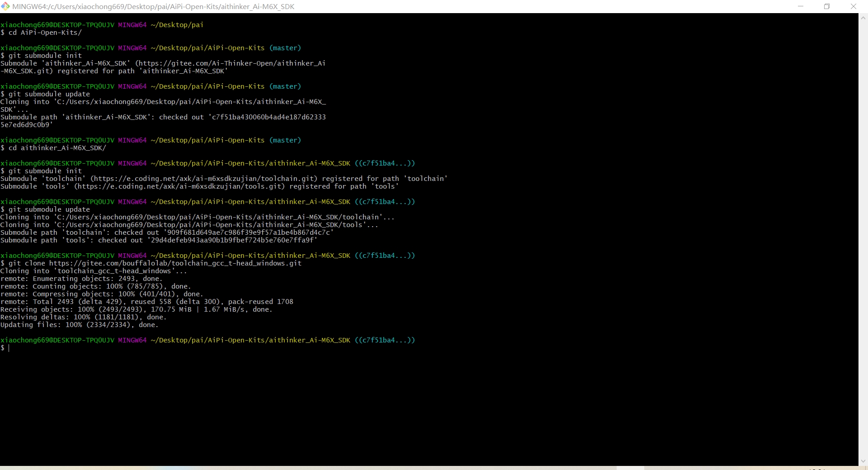Click the 'git clone https://gitee.com/bouffalolab' command line

151,263
